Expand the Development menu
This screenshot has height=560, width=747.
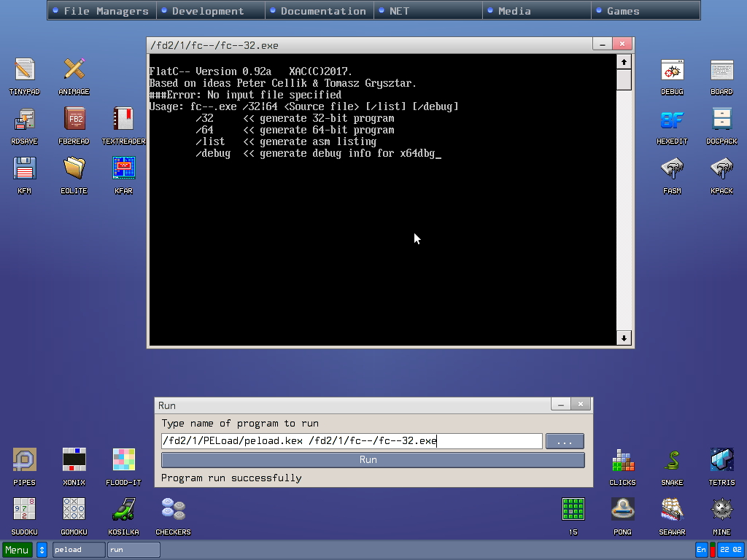pyautogui.click(x=209, y=11)
